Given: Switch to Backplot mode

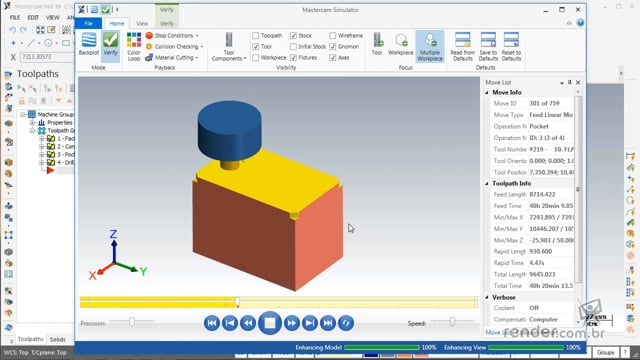Looking at the screenshot, I should coord(89,44).
